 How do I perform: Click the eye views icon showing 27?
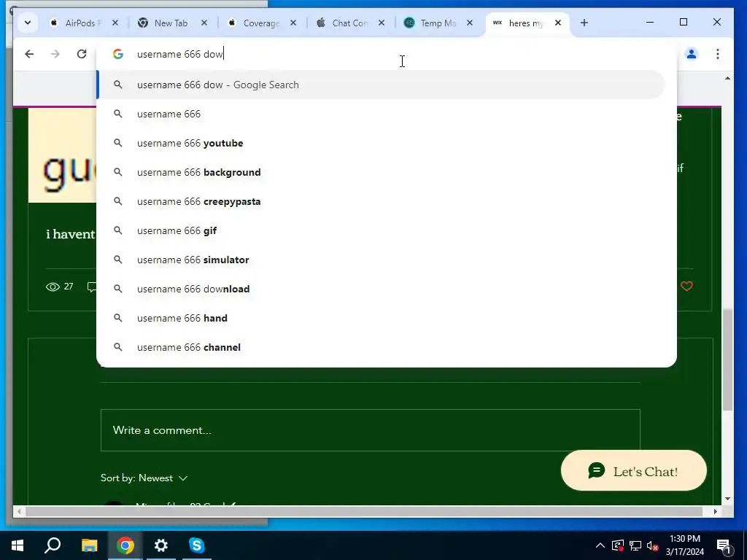click(53, 287)
